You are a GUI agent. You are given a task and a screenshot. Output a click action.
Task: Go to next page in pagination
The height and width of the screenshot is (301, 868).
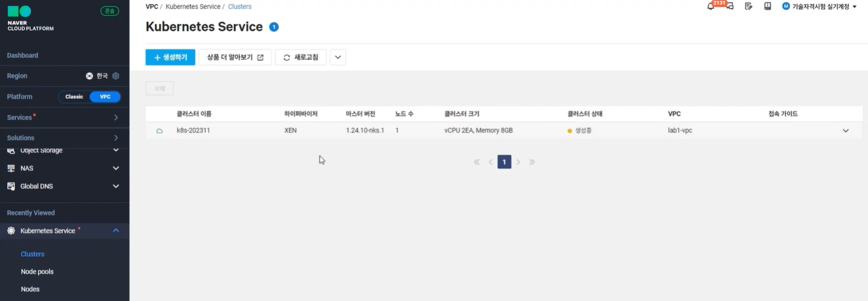click(518, 162)
